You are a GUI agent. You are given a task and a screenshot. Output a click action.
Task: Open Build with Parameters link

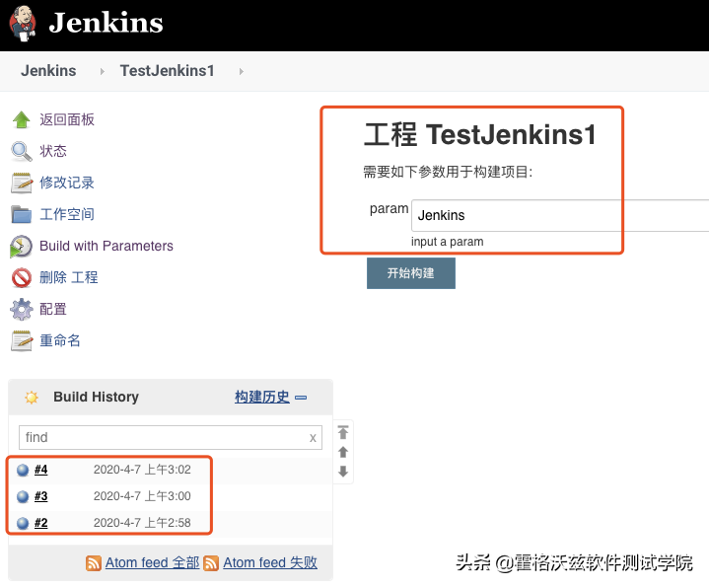(106, 246)
